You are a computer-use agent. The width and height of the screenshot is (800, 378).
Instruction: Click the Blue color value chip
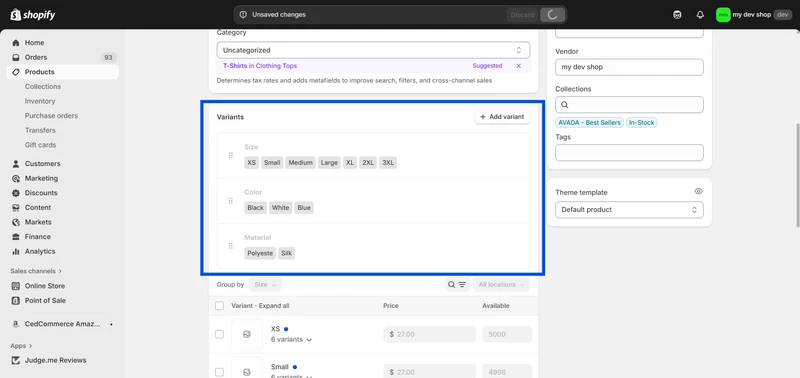(x=304, y=208)
